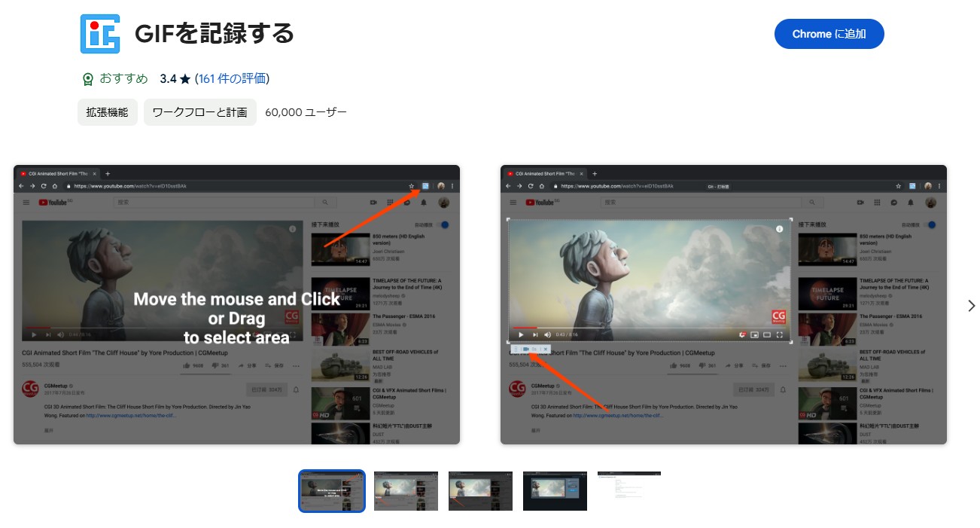Click the red video progress bar in second screenshot
Screen dimensions: 980x528
(523, 328)
